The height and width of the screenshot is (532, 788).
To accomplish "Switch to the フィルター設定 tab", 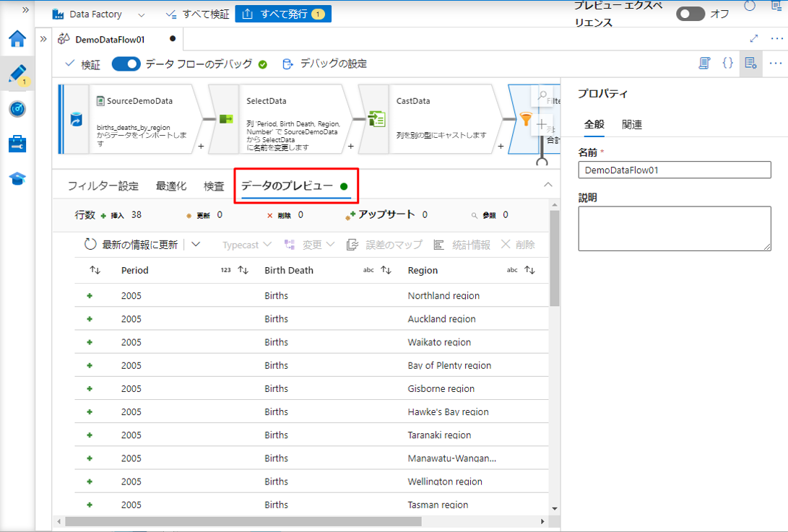I will [103, 186].
